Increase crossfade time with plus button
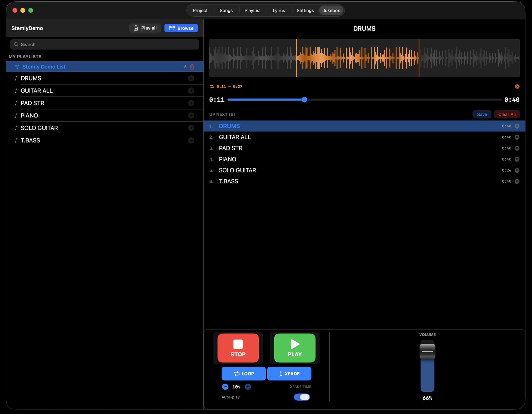This screenshot has width=532, height=414. [x=248, y=387]
